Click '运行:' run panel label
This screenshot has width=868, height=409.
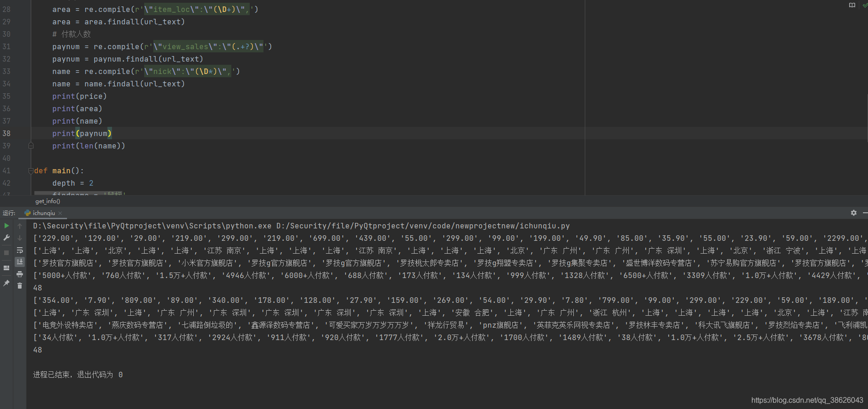9,213
